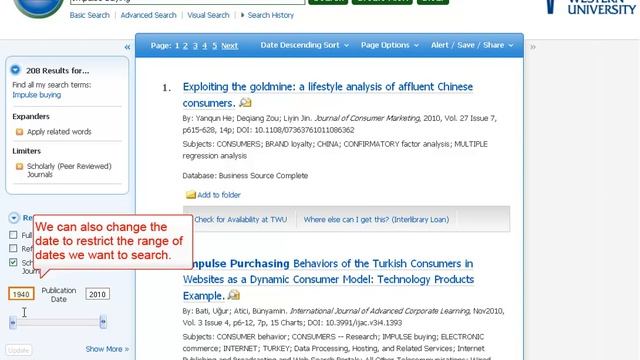Click the Western University logo

[x=590, y=7]
